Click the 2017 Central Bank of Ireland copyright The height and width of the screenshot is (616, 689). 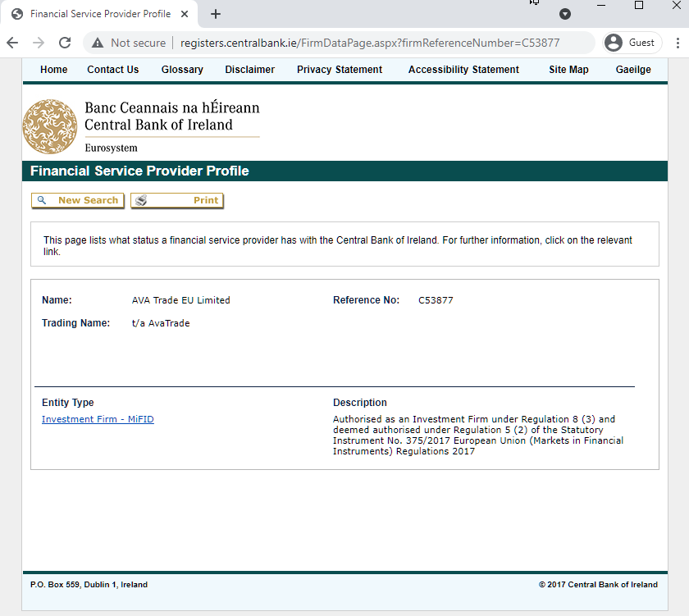(x=598, y=584)
